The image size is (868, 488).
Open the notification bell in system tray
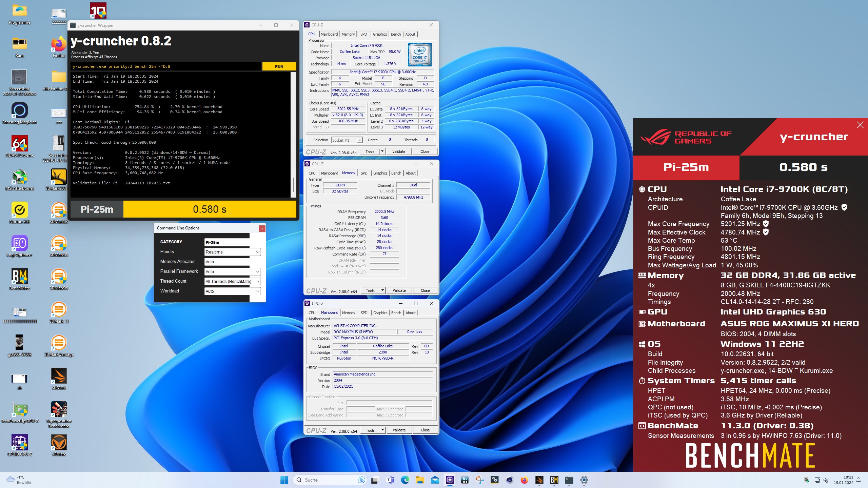tap(859, 480)
